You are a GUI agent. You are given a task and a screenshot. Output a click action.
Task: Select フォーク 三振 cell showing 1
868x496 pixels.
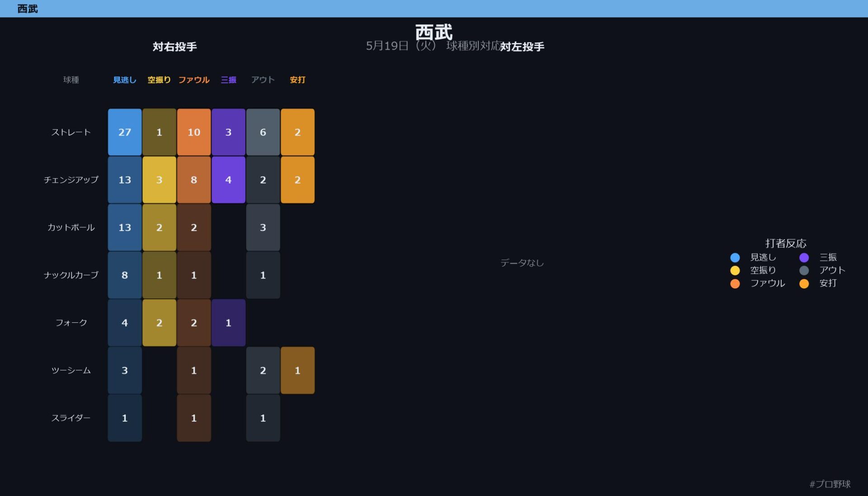click(x=228, y=323)
